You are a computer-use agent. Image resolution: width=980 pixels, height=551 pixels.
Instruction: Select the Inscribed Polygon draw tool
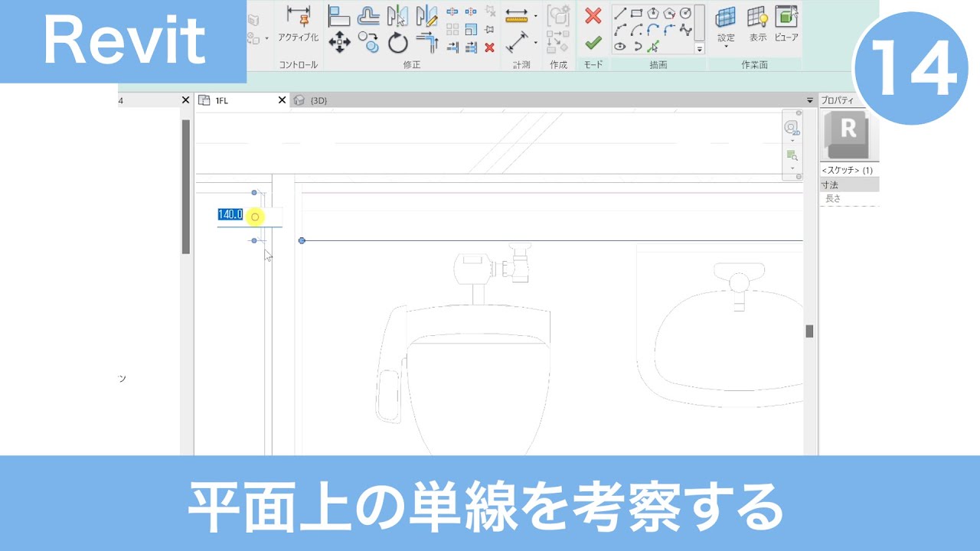(x=653, y=13)
